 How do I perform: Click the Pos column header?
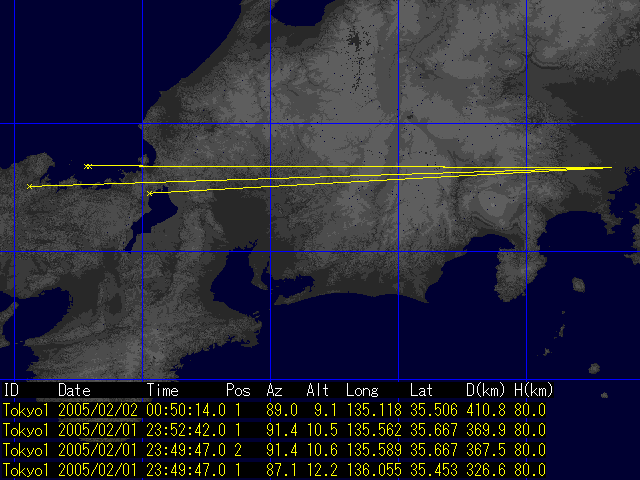[237, 390]
